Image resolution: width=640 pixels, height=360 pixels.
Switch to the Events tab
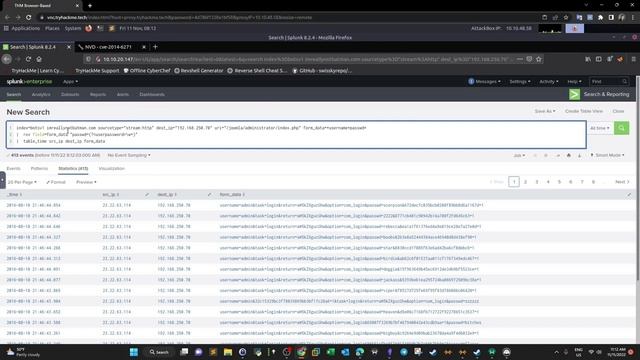coord(13,168)
